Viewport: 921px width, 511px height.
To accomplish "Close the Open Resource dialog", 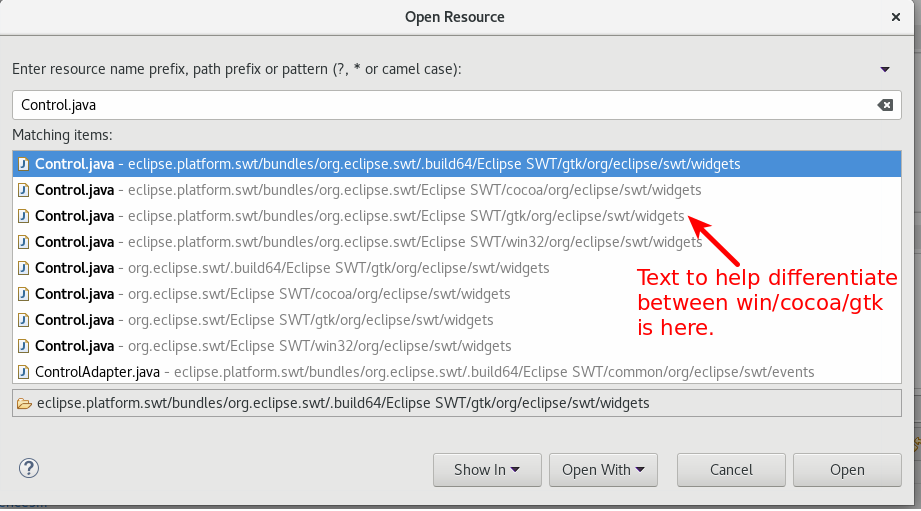I will tap(896, 17).
